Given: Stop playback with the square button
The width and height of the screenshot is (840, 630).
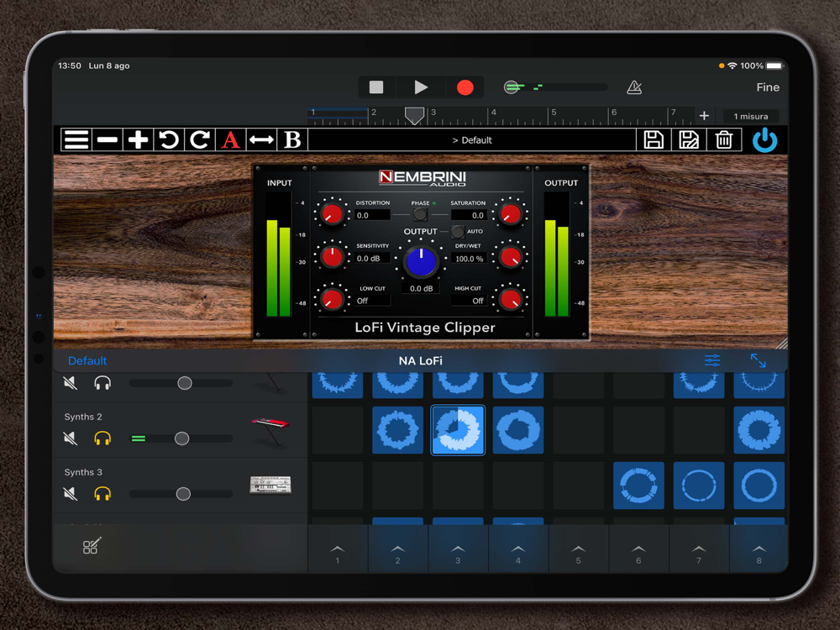Looking at the screenshot, I should [376, 87].
